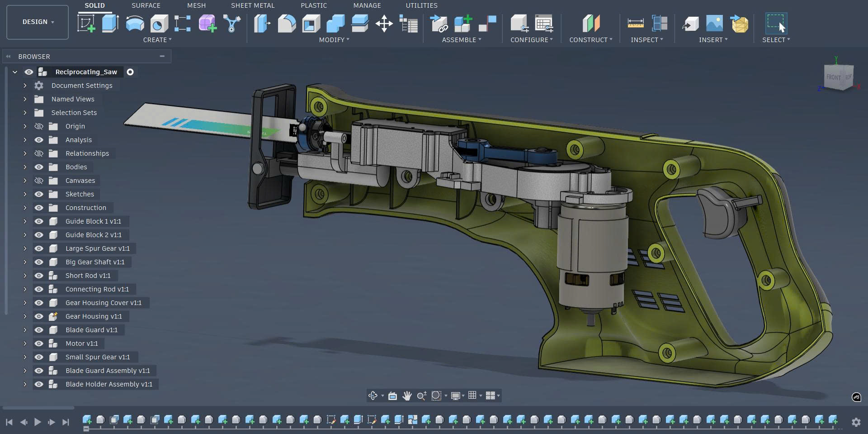The width and height of the screenshot is (868, 434).
Task: Open the UTILITIES tab
Action: click(421, 5)
